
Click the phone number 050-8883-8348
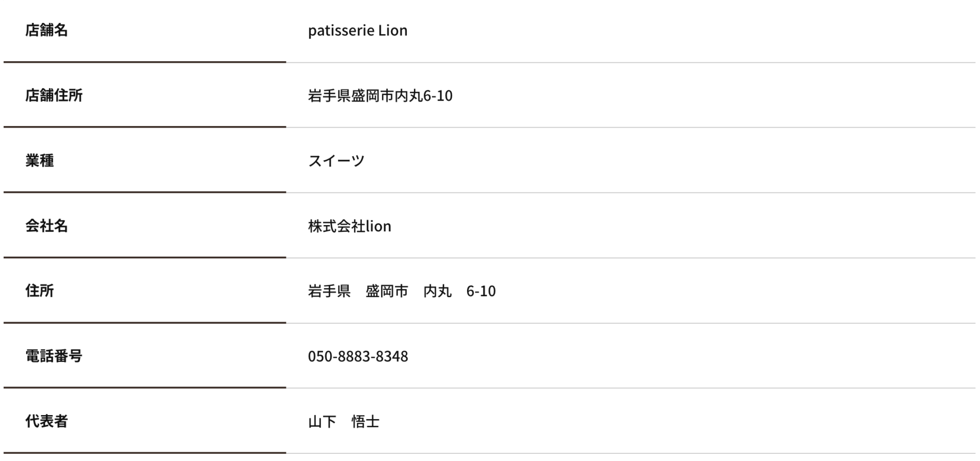(358, 356)
